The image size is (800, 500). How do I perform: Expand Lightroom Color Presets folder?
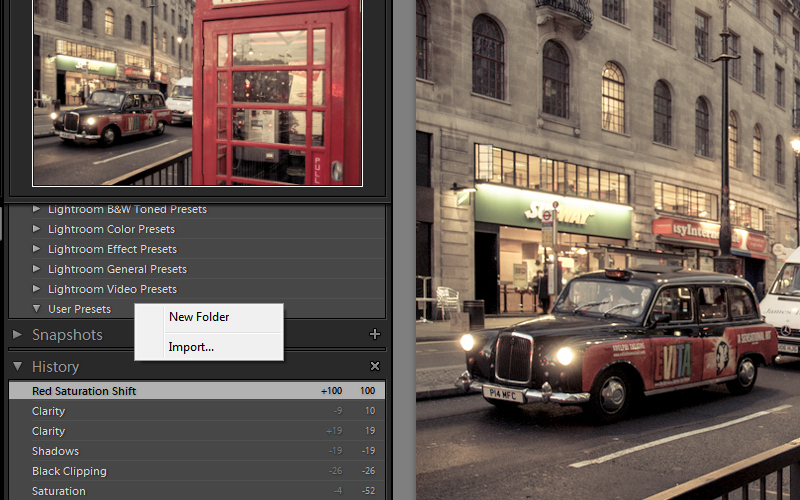(x=111, y=229)
